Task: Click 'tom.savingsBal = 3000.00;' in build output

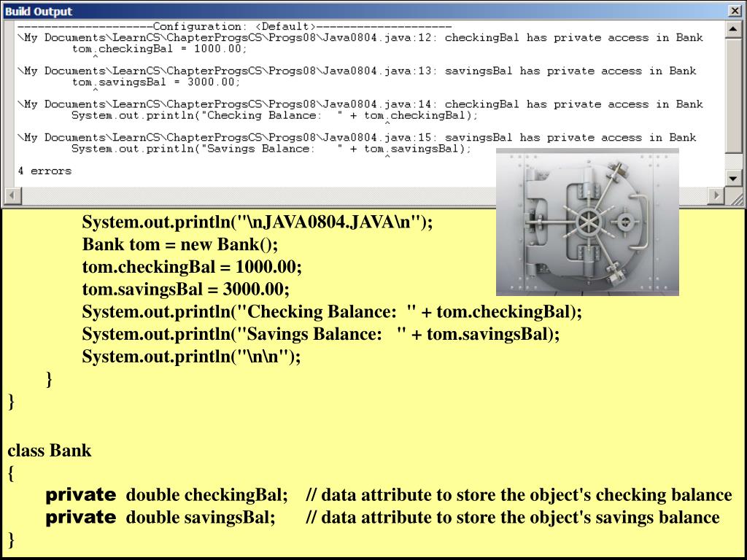Action: (156, 82)
